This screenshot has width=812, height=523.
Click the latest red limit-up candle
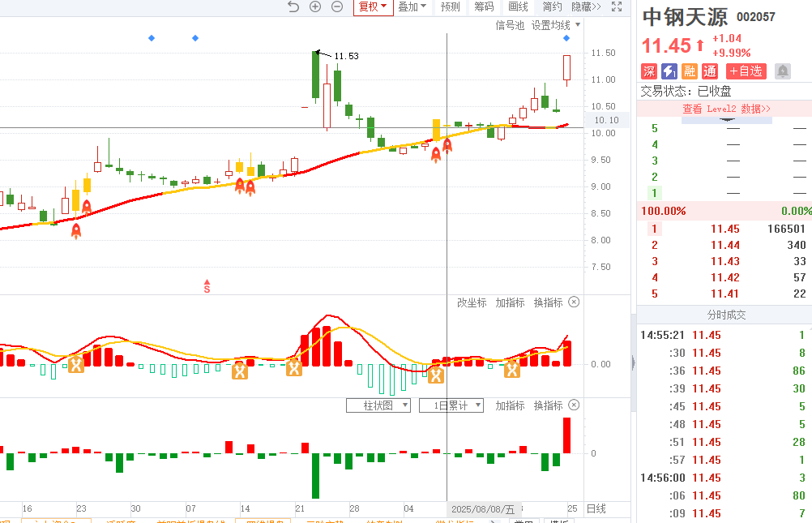coord(567,67)
